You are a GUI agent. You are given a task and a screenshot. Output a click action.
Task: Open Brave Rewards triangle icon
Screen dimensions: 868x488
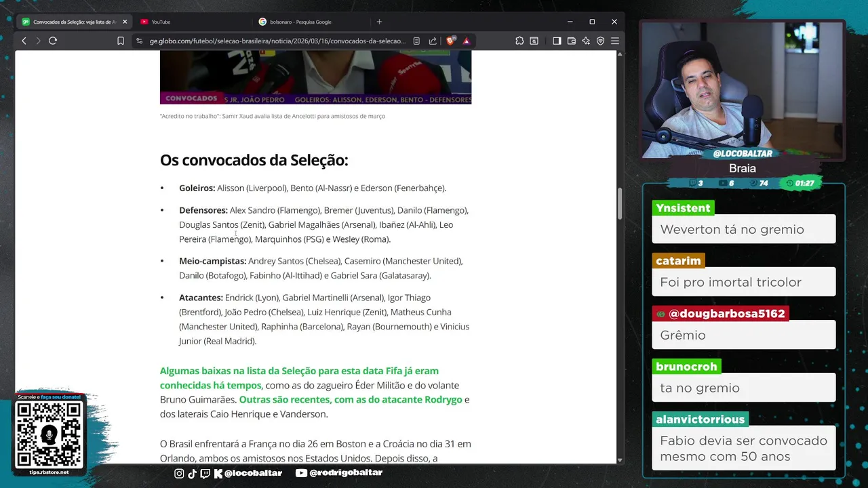click(x=467, y=41)
